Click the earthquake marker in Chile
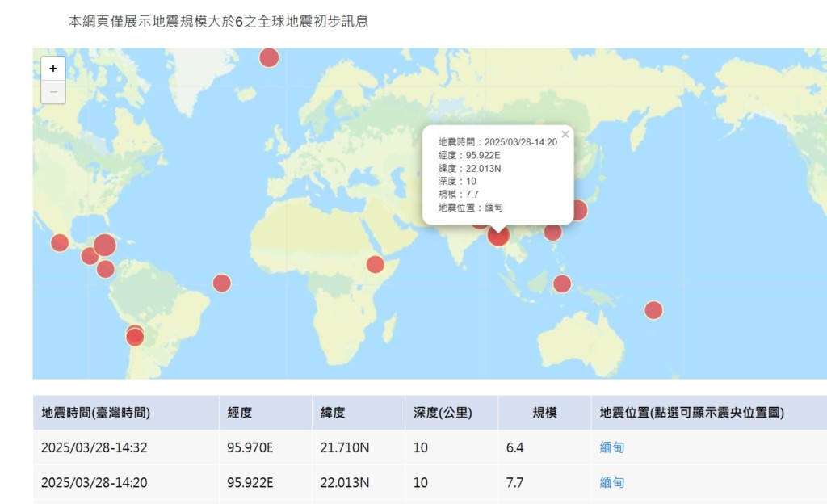This screenshot has height=504, width=827. (135, 336)
